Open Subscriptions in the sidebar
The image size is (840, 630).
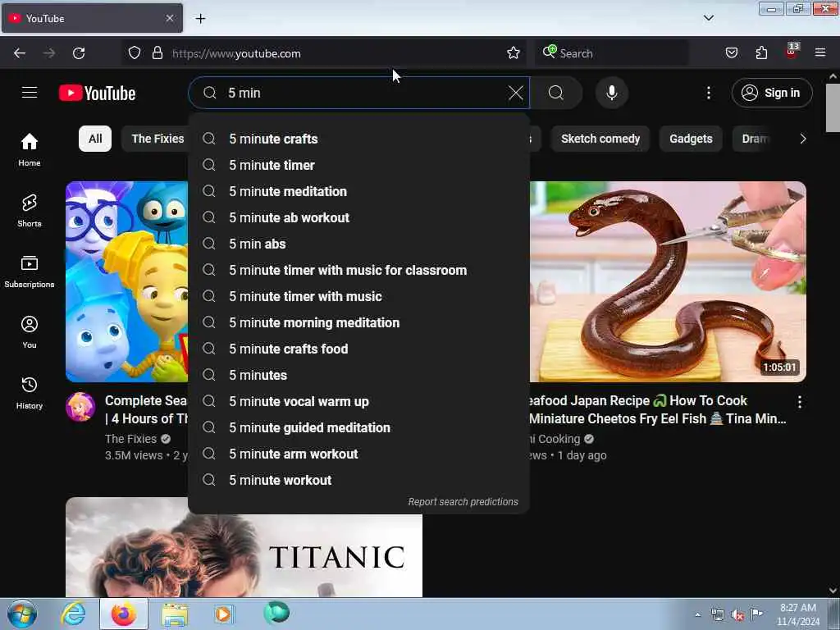point(30,272)
